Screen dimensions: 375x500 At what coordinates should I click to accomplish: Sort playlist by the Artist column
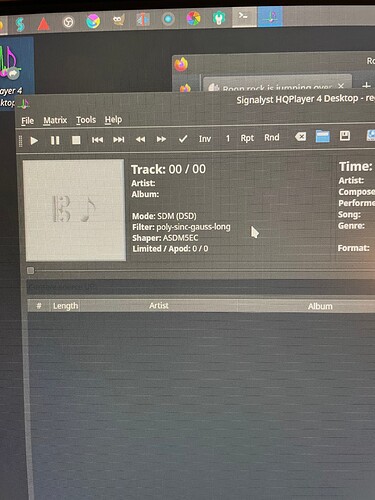(159, 306)
